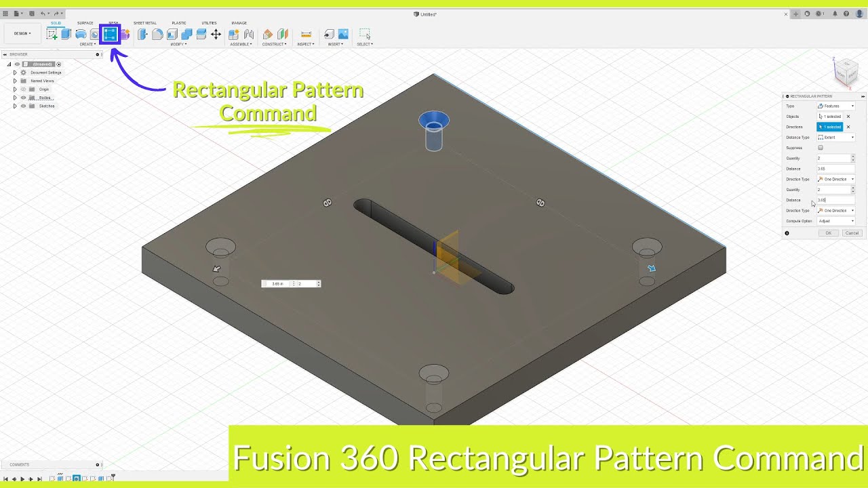Viewport: 868px width, 488px height.
Task: Toggle visibility of Origin folder
Action: point(23,89)
